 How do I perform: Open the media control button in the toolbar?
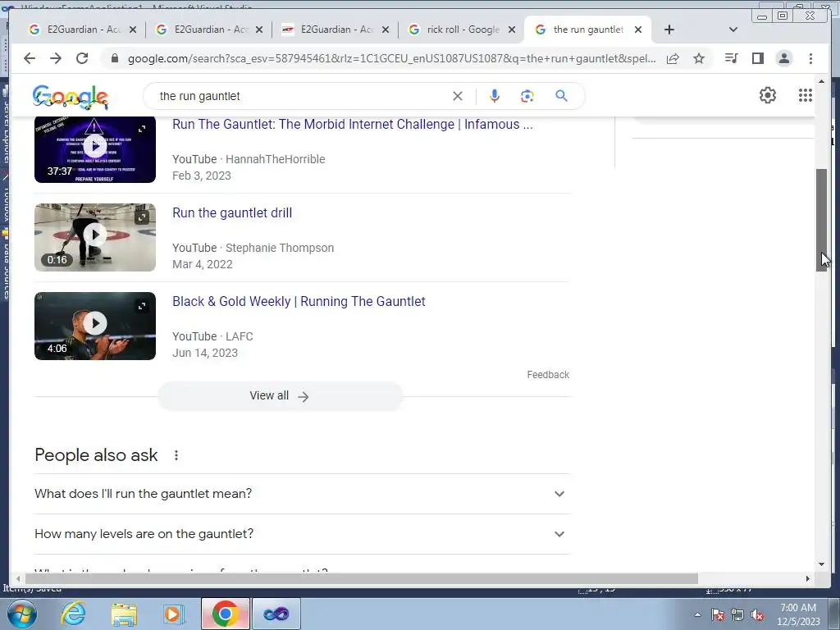coord(731,58)
